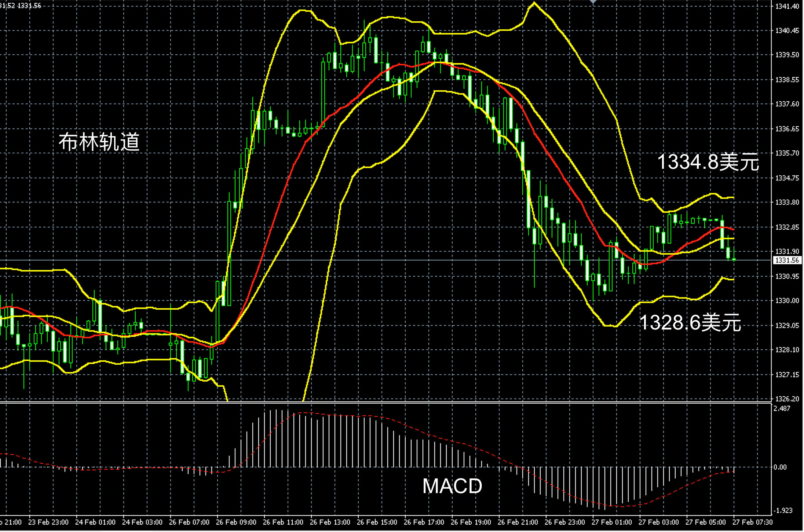Click the 26 Feb 17:00 time label
The width and height of the screenshot is (804, 532).
424,522
